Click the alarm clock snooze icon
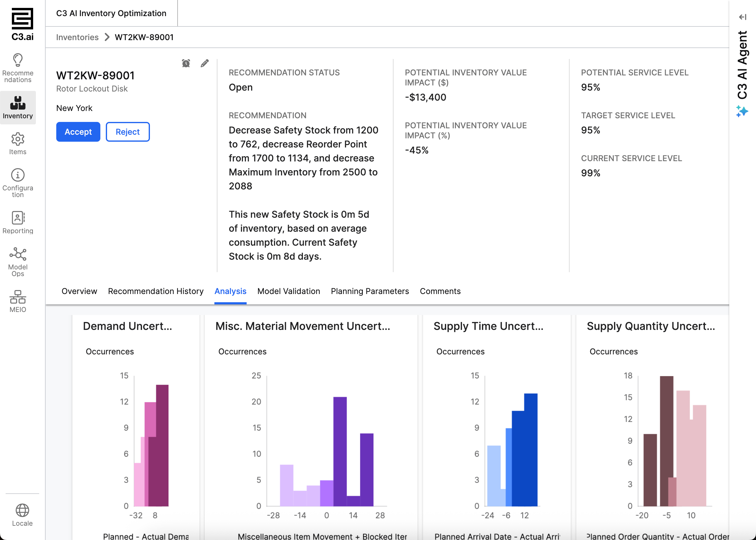This screenshot has height=540, width=756. pos(186,63)
